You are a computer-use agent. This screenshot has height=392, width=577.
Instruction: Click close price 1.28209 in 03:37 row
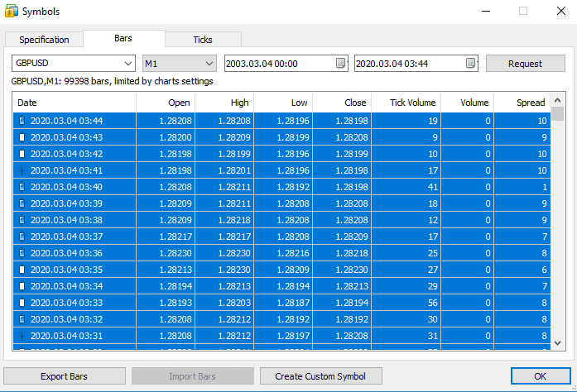[352, 237]
